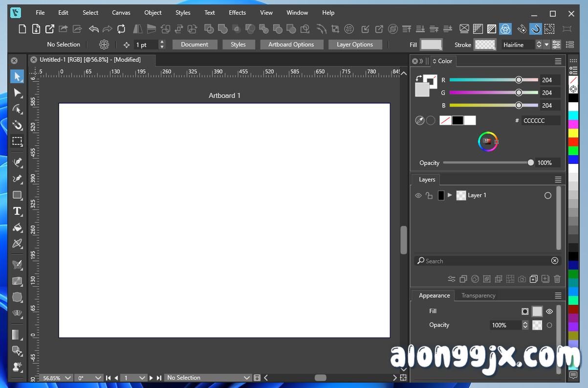Lock Layer 1 using the padlock icon
The height and width of the screenshot is (388, 588).
[x=429, y=195]
